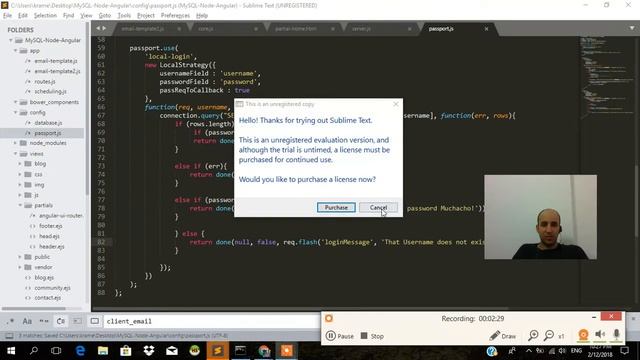Image resolution: width=640 pixels, height=360 pixels.
Task: Open the Help menu
Action: [x=202, y=16]
